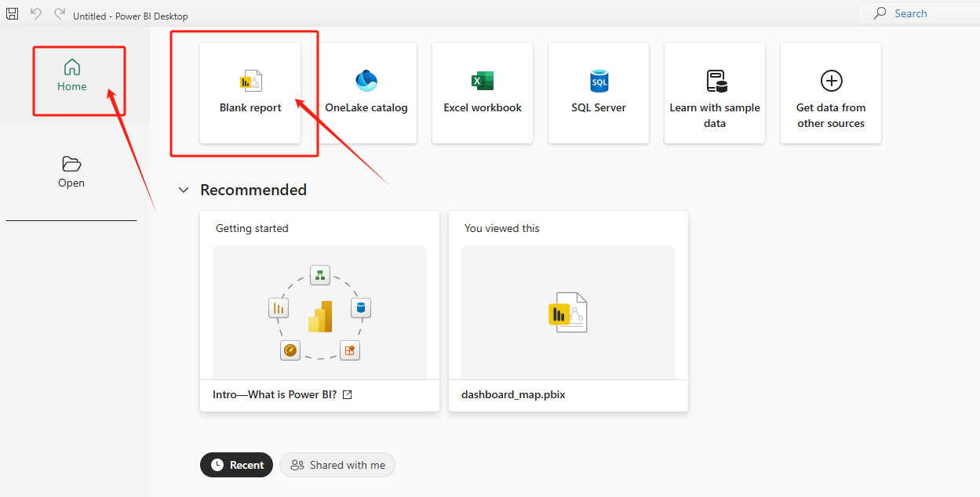This screenshot has width=980, height=497.
Task: Click the house icon above Home
Action: (72, 67)
